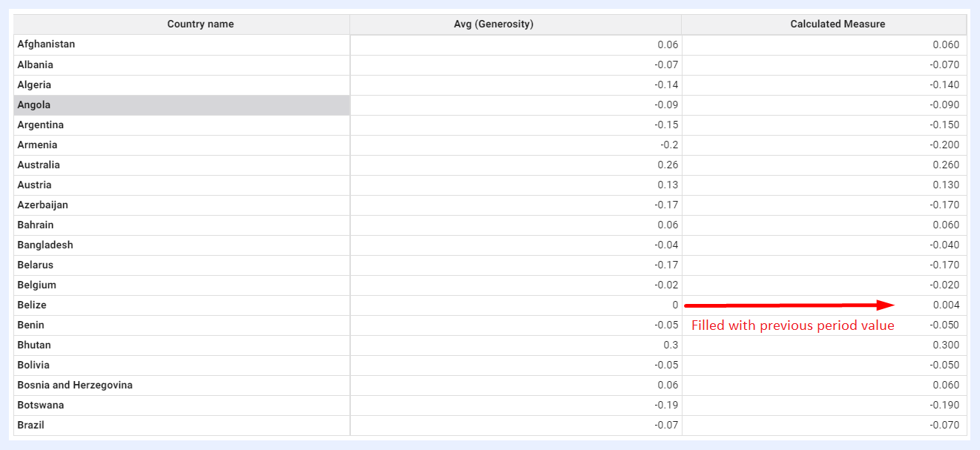Click the Country name column header
This screenshot has width=980, height=450.
[x=182, y=24]
